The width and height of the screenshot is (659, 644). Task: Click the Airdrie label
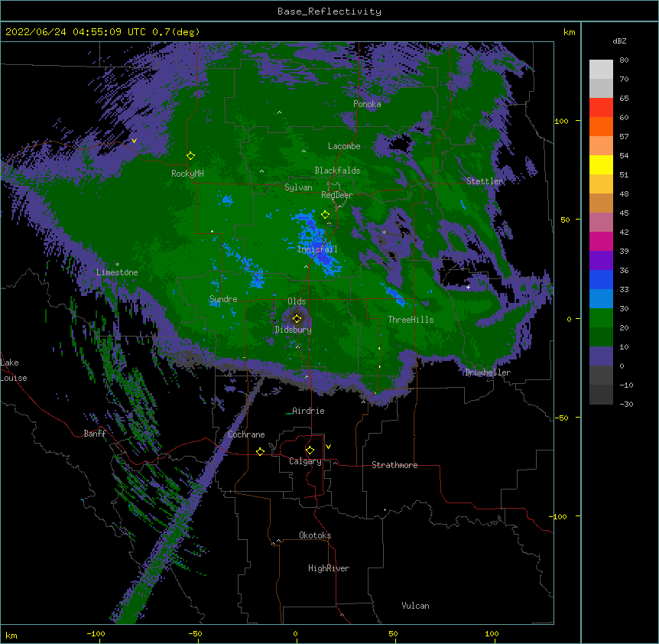[308, 411]
